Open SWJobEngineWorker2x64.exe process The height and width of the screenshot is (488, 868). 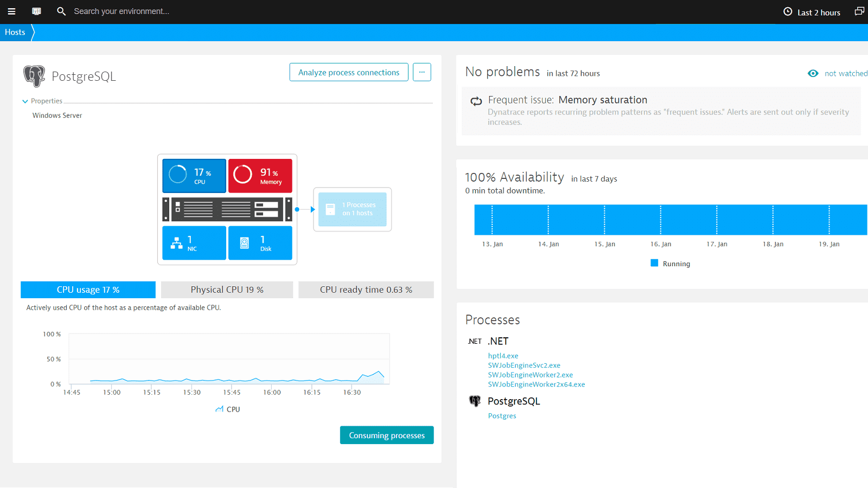[x=536, y=384]
